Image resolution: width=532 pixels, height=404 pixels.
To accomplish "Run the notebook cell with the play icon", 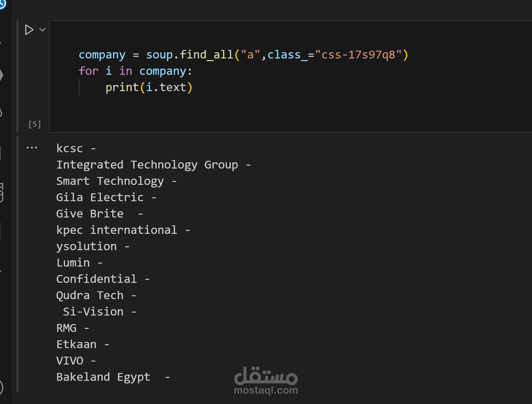I will pos(29,30).
